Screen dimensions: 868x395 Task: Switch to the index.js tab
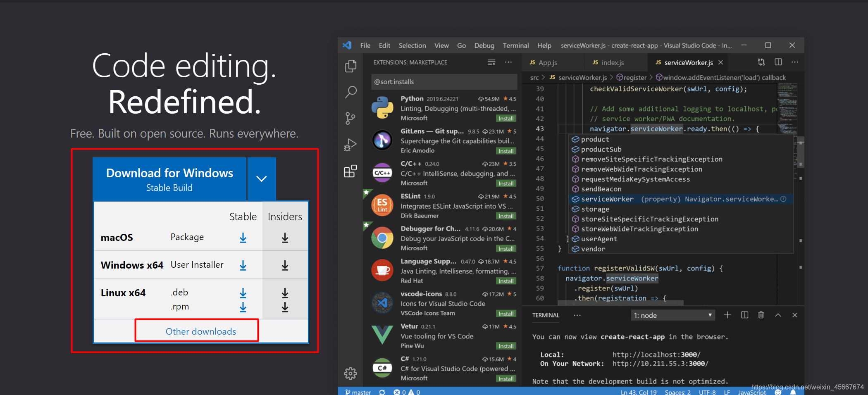[x=616, y=62]
